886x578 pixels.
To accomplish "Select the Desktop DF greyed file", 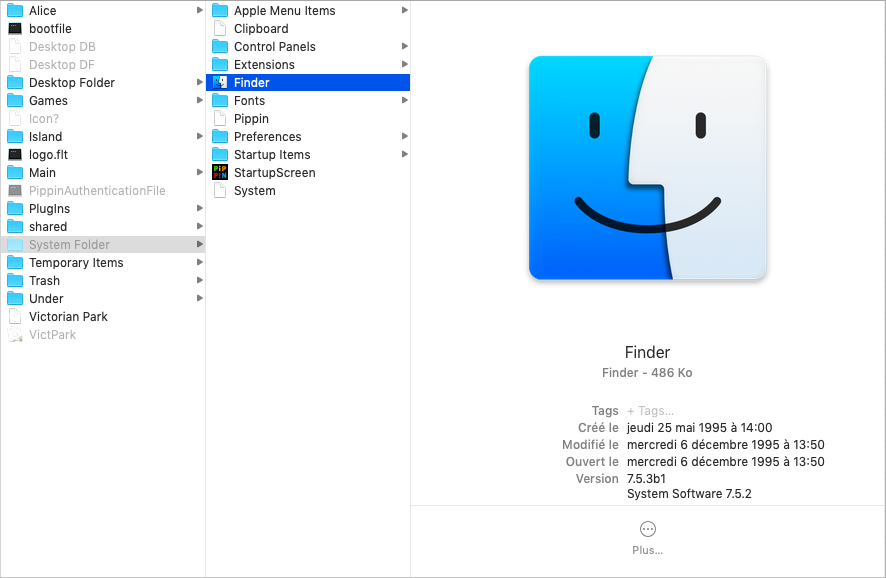I will click(62, 65).
